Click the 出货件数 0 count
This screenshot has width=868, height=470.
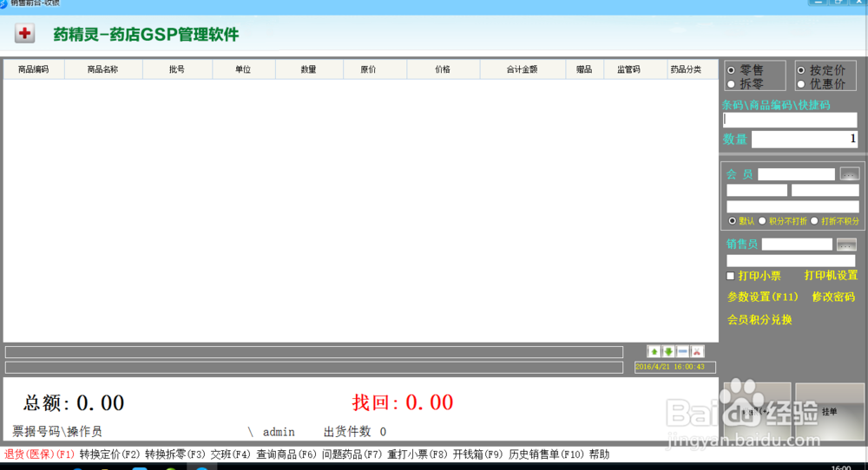pos(355,432)
